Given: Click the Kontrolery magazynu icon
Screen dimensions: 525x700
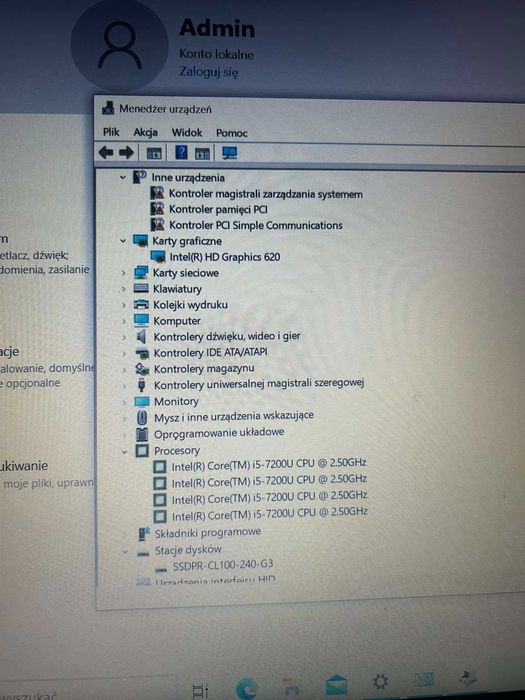Looking at the screenshot, I should [x=142, y=369].
